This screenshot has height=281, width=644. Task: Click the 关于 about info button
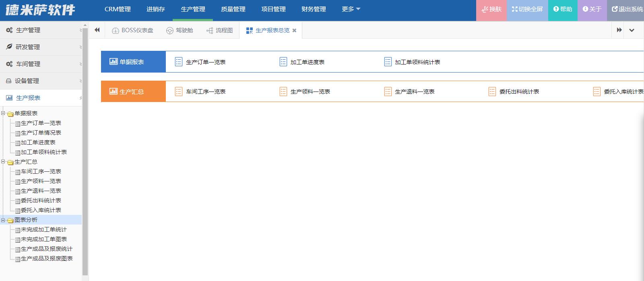(x=592, y=9)
